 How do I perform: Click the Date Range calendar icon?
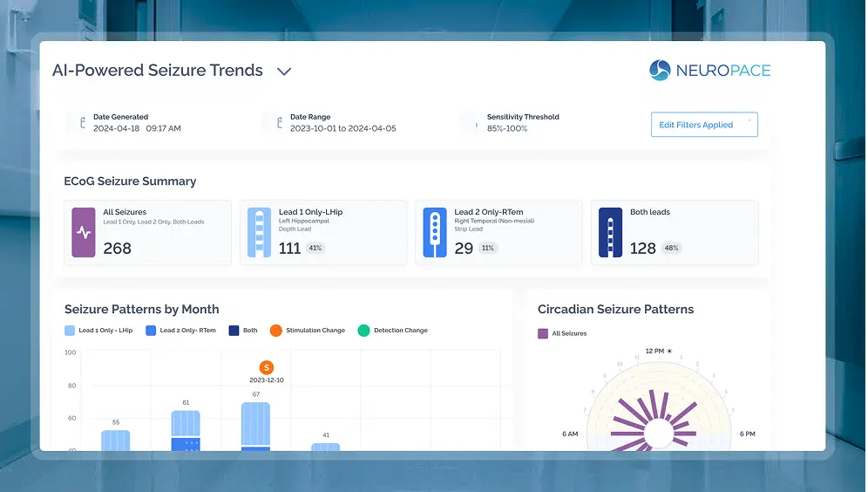point(280,122)
